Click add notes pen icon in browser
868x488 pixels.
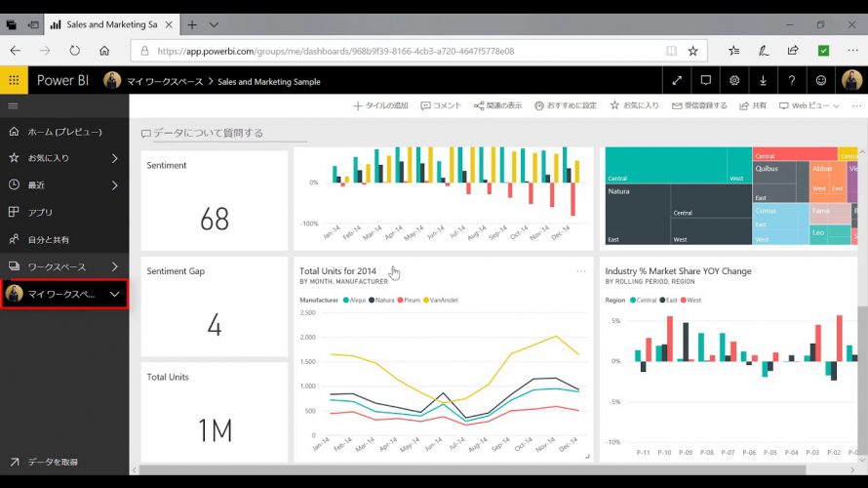click(764, 51)
